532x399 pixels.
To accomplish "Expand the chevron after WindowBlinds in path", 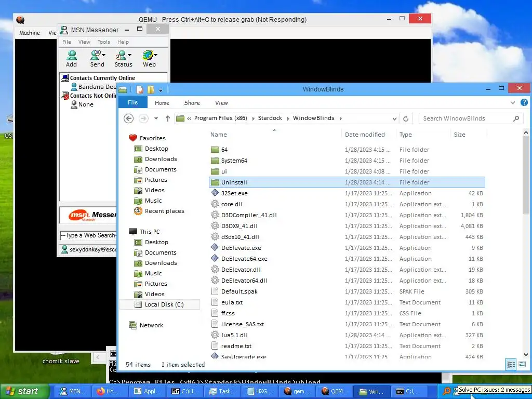I will 341,118.
